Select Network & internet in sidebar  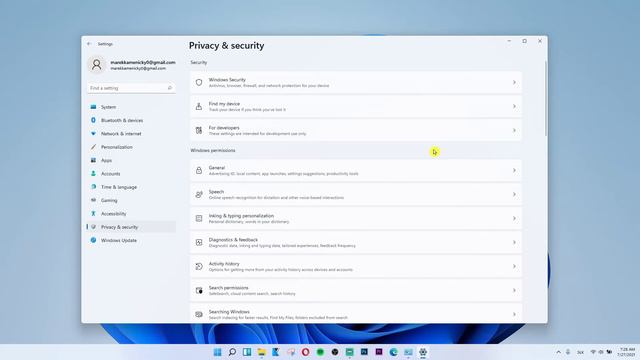[131, 133]
